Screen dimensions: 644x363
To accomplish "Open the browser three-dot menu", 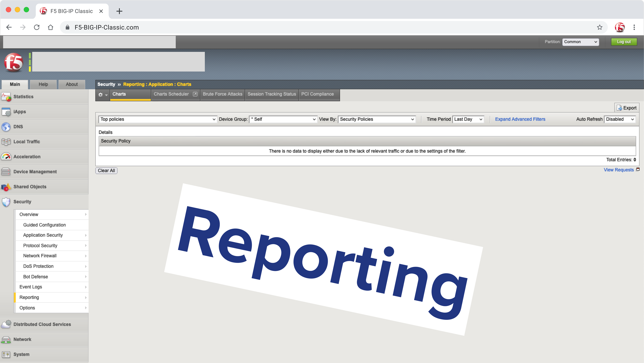I will pos(634,27).
